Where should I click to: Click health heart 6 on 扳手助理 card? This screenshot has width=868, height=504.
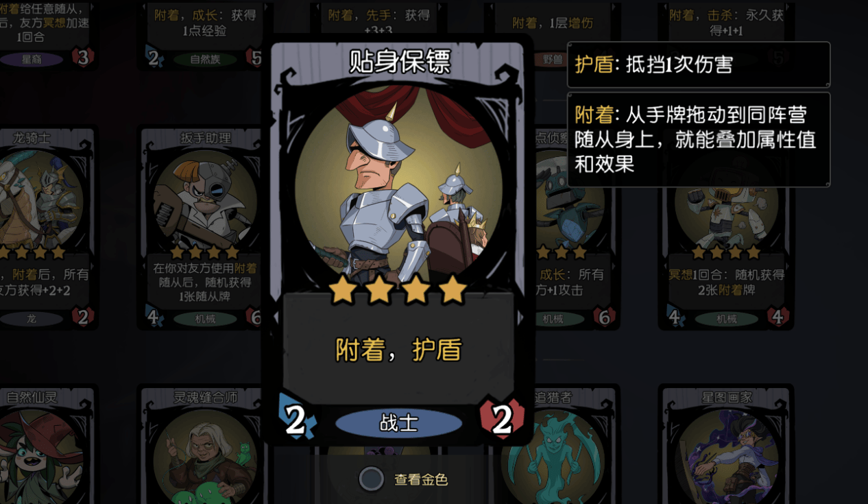click(x=256, y=317)
